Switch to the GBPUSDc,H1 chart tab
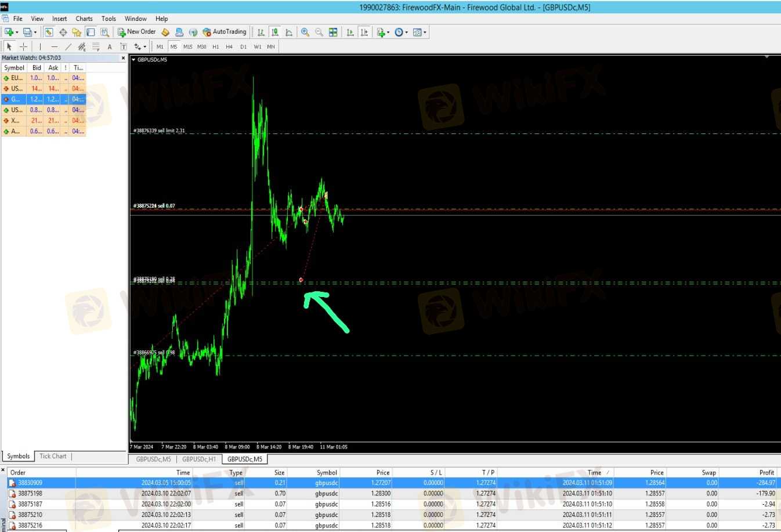This screenshot has width=781, height=532. click(x=199, y=459)
